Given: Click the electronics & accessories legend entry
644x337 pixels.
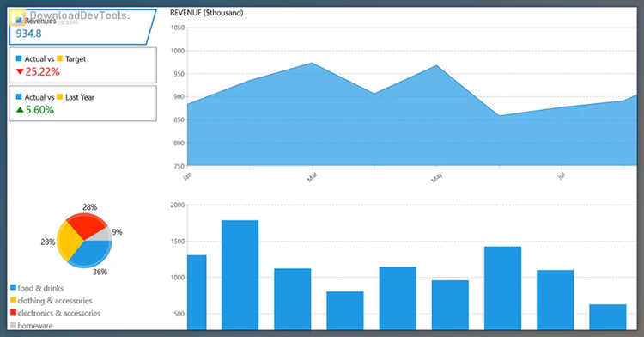Looking at the screenshot, I should pyautogui.click(x=56, y=313).
